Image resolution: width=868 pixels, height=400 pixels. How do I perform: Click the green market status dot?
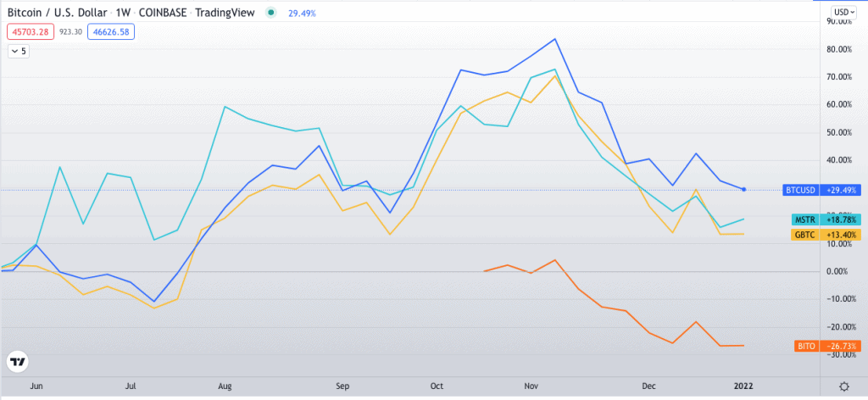[270, 12]
